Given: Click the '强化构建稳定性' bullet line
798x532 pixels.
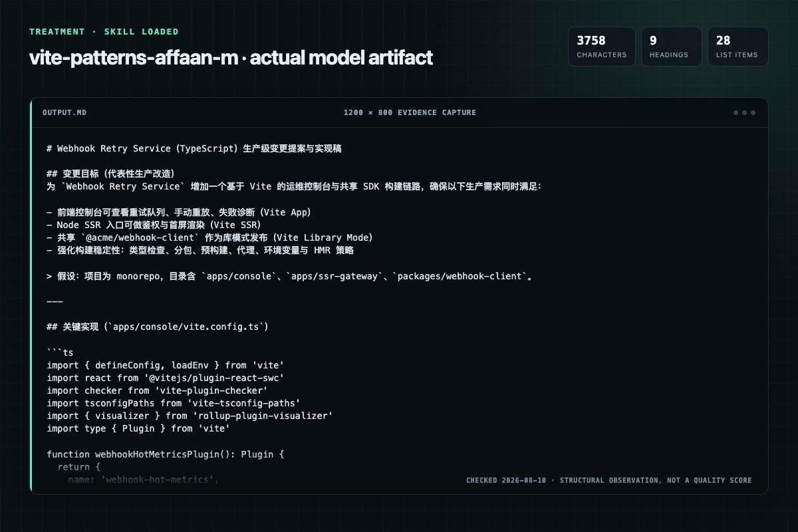Looking at the screenshot, I should (x=200, y=250).
